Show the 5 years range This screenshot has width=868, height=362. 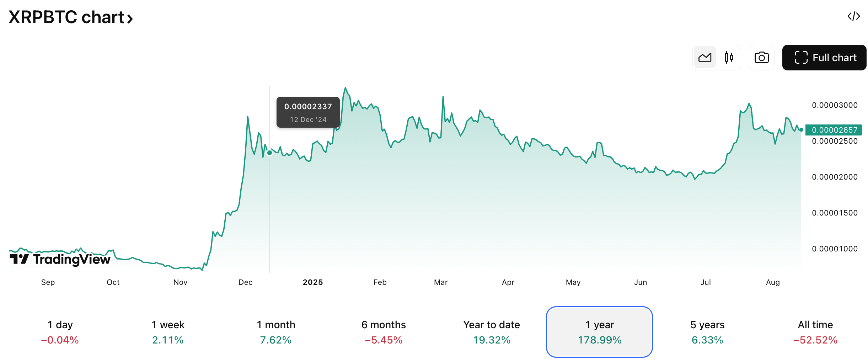click(707, 332)
